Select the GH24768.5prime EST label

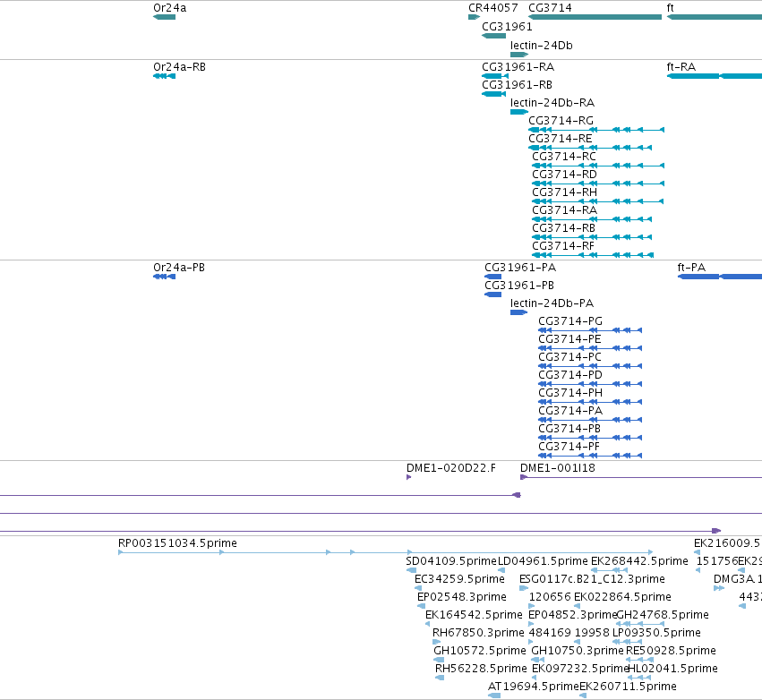(663, 616)
